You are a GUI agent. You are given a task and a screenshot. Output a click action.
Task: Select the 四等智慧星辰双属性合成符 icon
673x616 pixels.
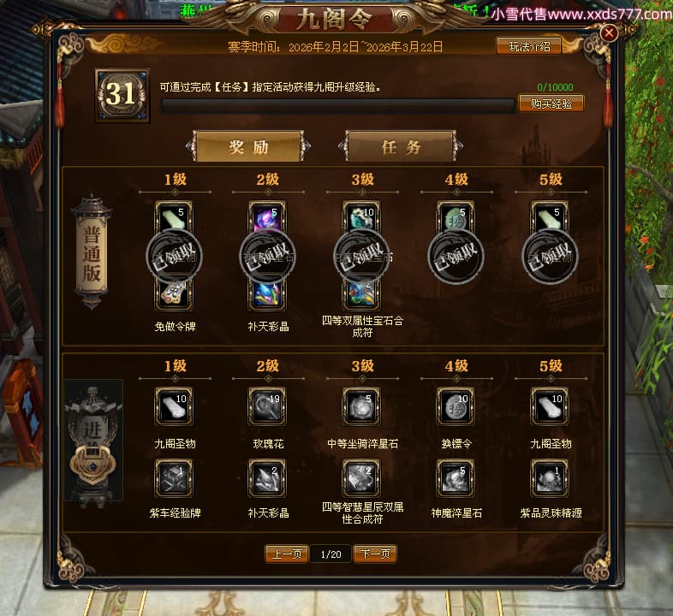click(361, 478)
